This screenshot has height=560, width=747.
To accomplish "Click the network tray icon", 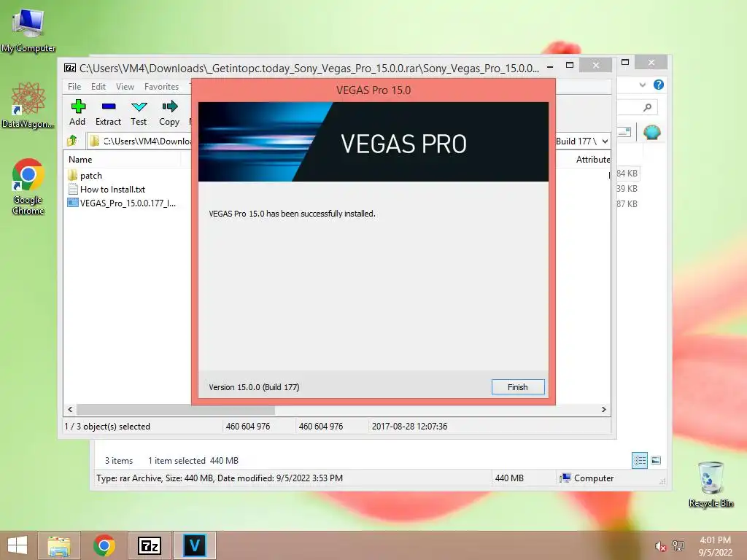I will coord(678,545).
